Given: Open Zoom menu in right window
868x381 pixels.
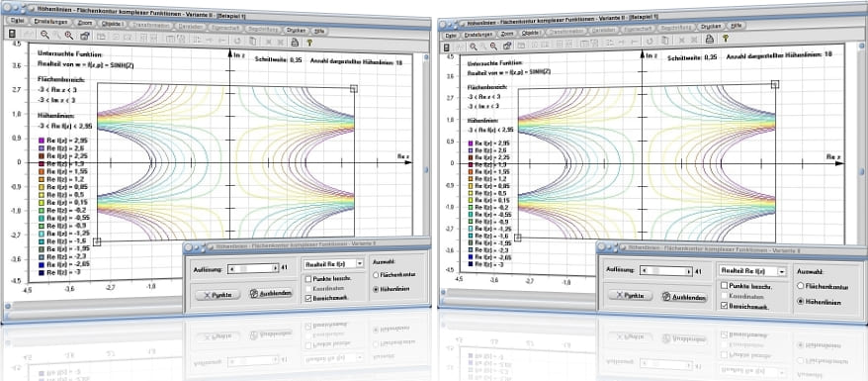Looking at the screenshot, I should click(507, 34).
